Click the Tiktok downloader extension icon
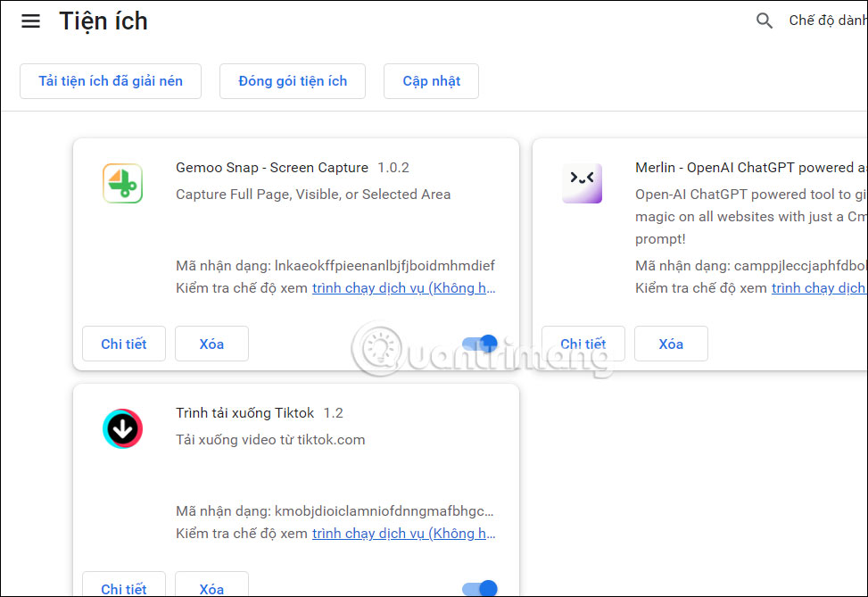 122,428
